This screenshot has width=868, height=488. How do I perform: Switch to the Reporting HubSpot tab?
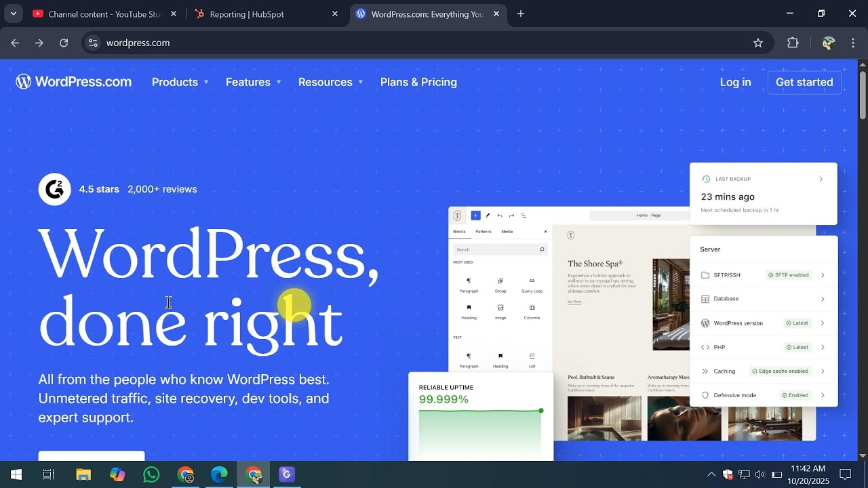click(x=266, y=14)
